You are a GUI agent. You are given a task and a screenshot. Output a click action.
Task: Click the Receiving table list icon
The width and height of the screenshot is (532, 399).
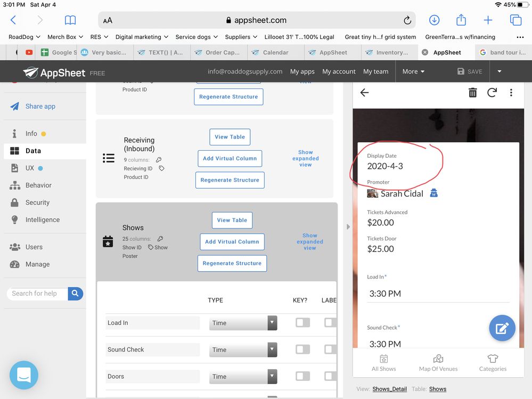pos(109,158)
